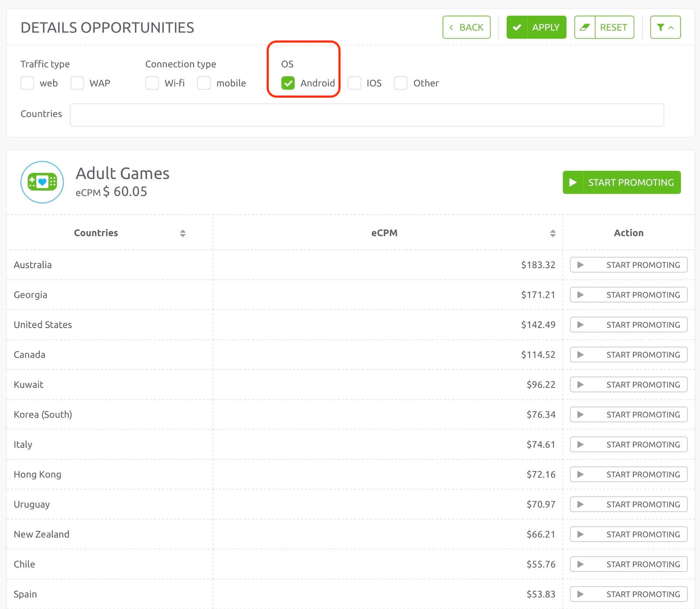This screenshot has width=700, height=609.
Task: Click the $183.32 eCPM value
Action: click(x=538, y=265)
